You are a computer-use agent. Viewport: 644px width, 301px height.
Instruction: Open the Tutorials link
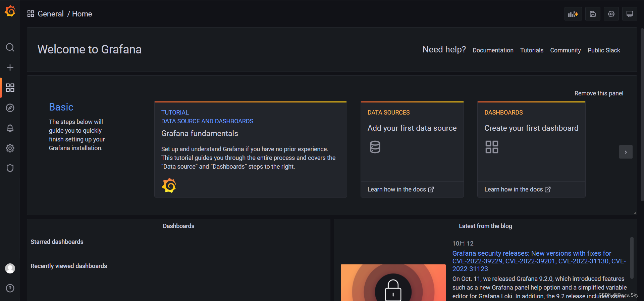click(x=532, y=50)
